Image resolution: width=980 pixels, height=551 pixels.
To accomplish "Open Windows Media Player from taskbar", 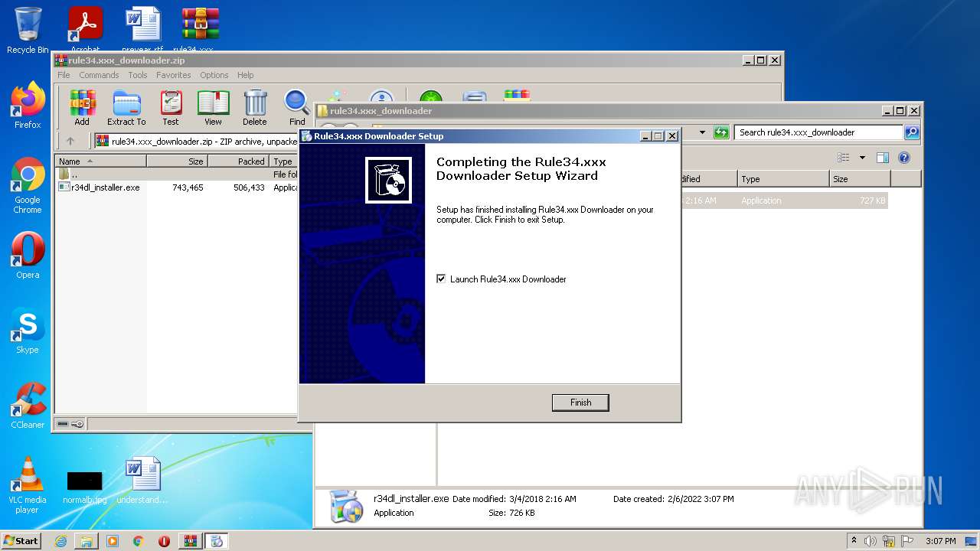I will coord(113,541).
